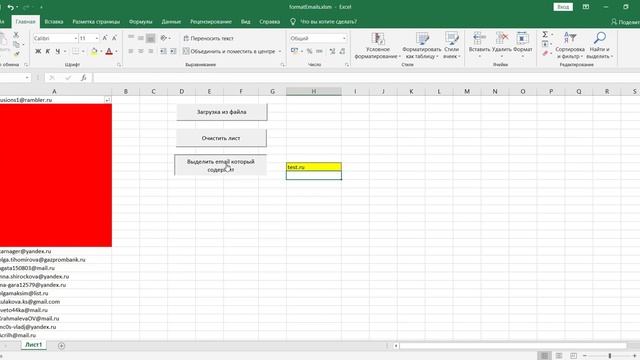
Task: Decrease font size with the smaller A
Action: (x=114, y=38)
